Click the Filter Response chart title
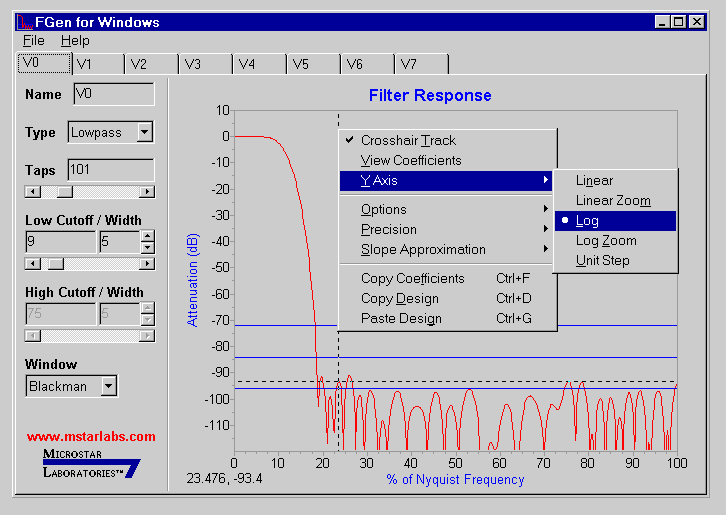 click(x=430, y=95)
